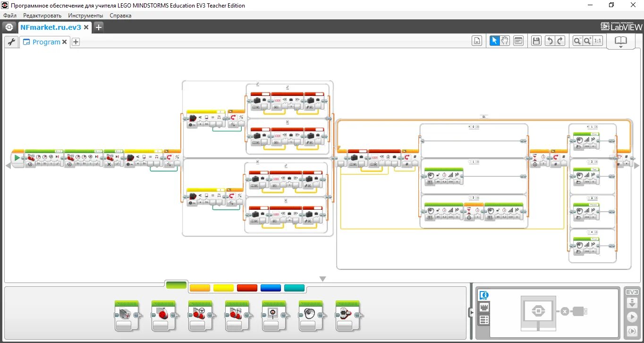644x343 pixels.
Task: Open the Инструменты menu
Action: click(x=85, y=16)
